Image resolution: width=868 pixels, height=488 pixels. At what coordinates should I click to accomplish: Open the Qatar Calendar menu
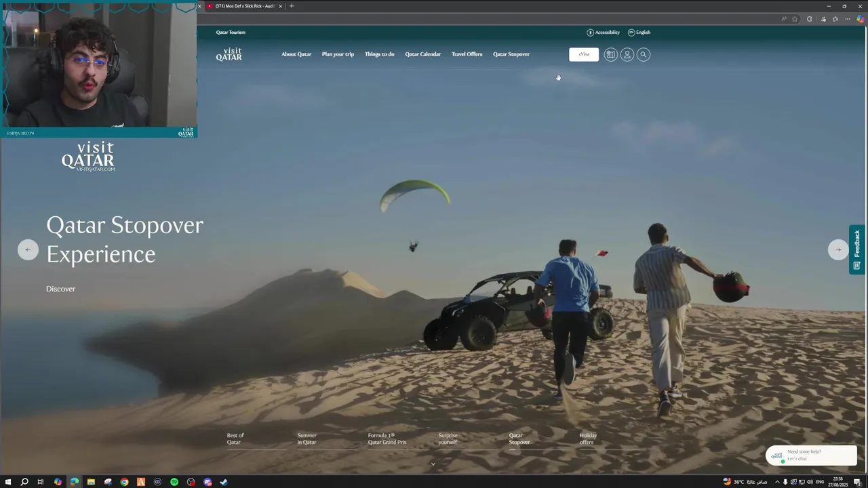(423, 54)
